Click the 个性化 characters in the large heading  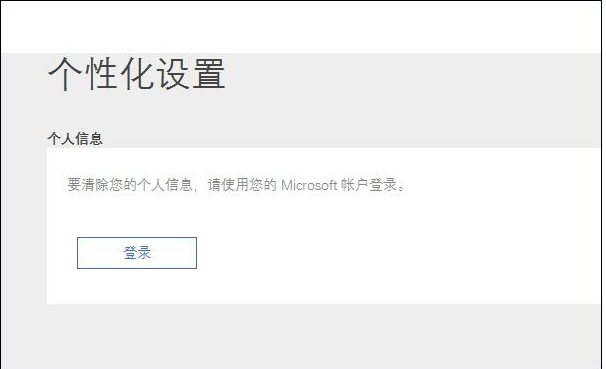101,74
